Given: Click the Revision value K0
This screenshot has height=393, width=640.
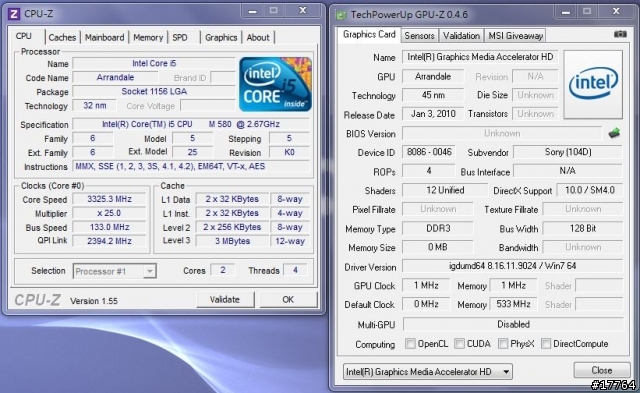Looking at the screenshot, I should pos(289,152).
